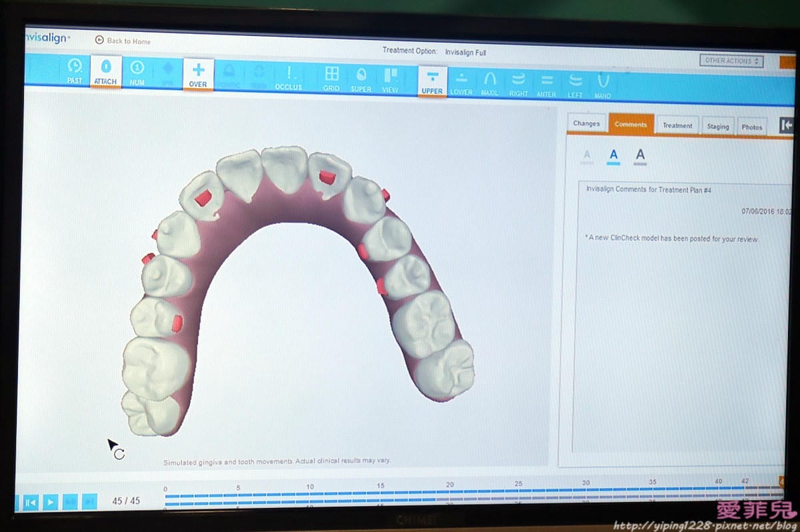Toggle NUM tooth numbering
Screen dimensions: 800x532
tap(137, 72)
